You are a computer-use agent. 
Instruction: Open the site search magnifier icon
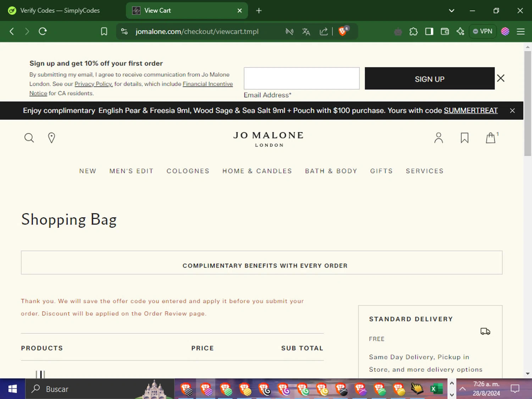point(29,138)
